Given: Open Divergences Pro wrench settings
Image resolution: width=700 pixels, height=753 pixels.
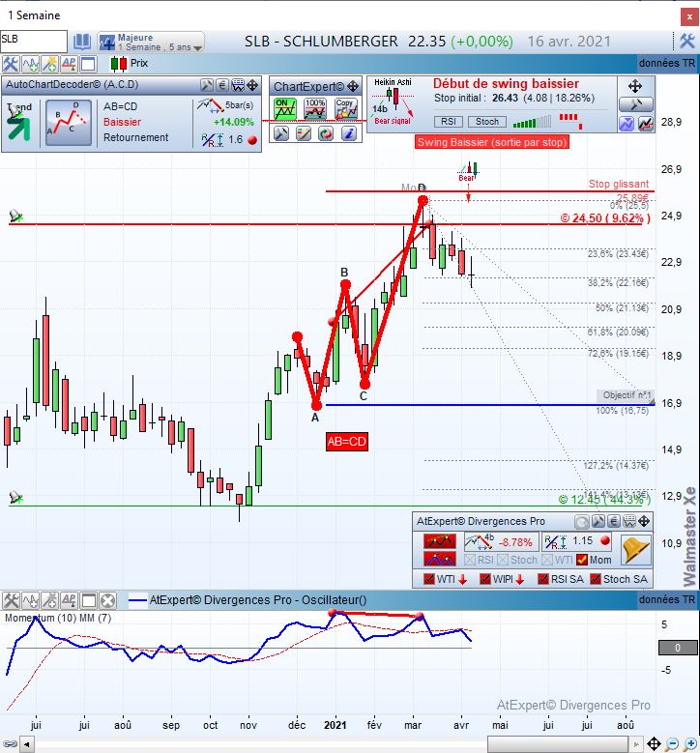Looking at the screenshot, I should click(598, 522).
